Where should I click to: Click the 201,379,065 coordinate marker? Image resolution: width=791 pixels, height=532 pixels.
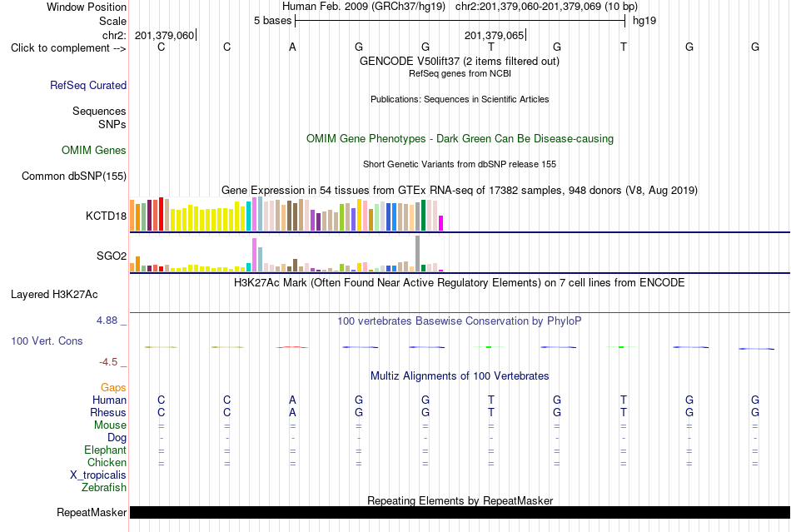point(494,35)
